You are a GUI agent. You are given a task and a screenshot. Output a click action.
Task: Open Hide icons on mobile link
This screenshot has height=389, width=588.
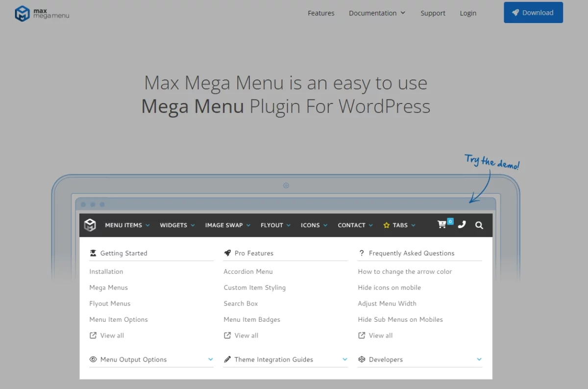[x=389, y=287]
